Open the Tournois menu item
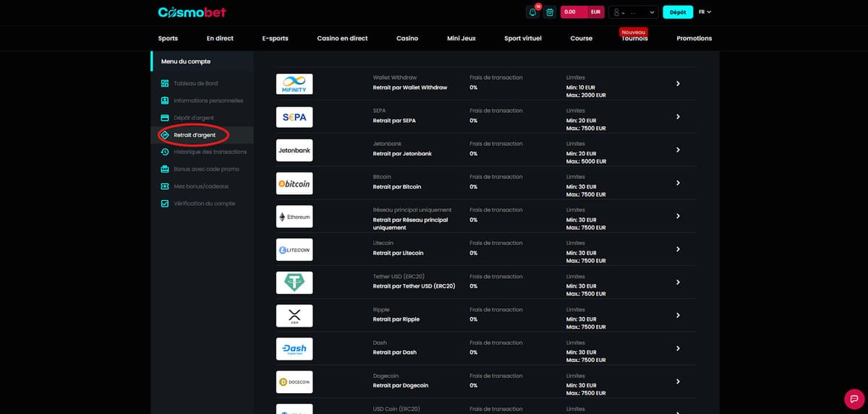The image size is (868, 414). coord(634,38)
